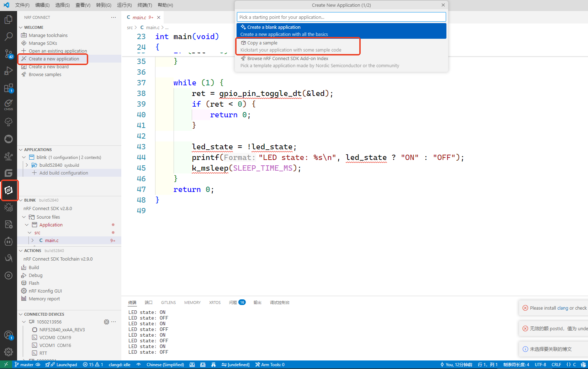The height and width of the screenshot is (369, 588).
Task: Choose Browse nRF Connect SDK Add-on Index
Action: [341, 62]
